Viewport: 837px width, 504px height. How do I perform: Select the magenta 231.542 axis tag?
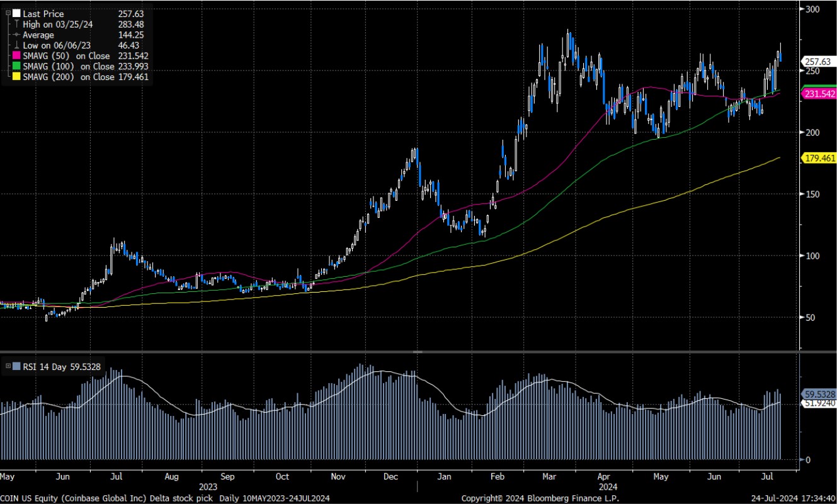point(819,94)
